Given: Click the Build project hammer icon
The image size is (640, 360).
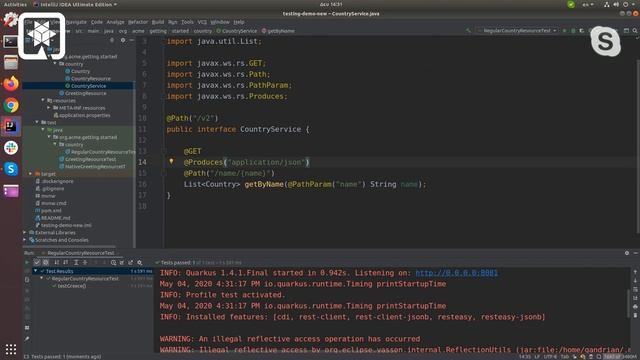Looking at the screenshot, I should point(468,31).
